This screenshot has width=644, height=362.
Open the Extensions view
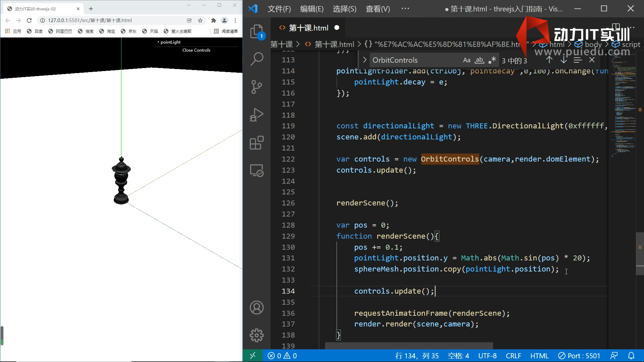(x=257, y=142)
